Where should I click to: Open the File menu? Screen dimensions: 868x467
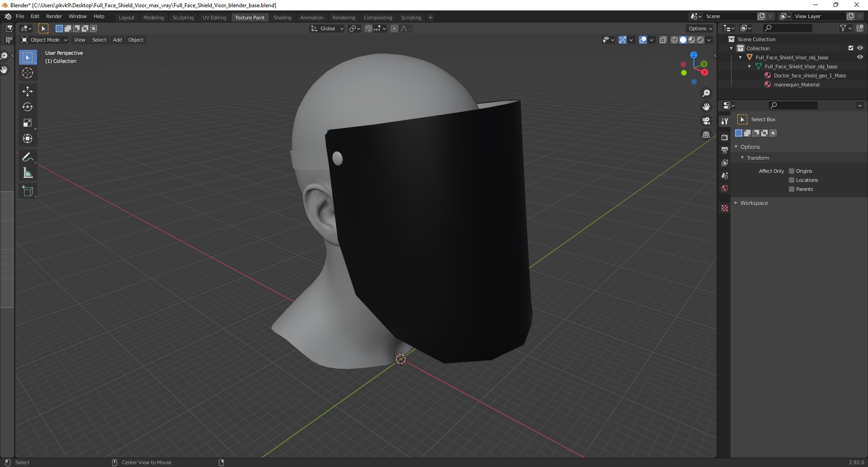click(20, 16)
